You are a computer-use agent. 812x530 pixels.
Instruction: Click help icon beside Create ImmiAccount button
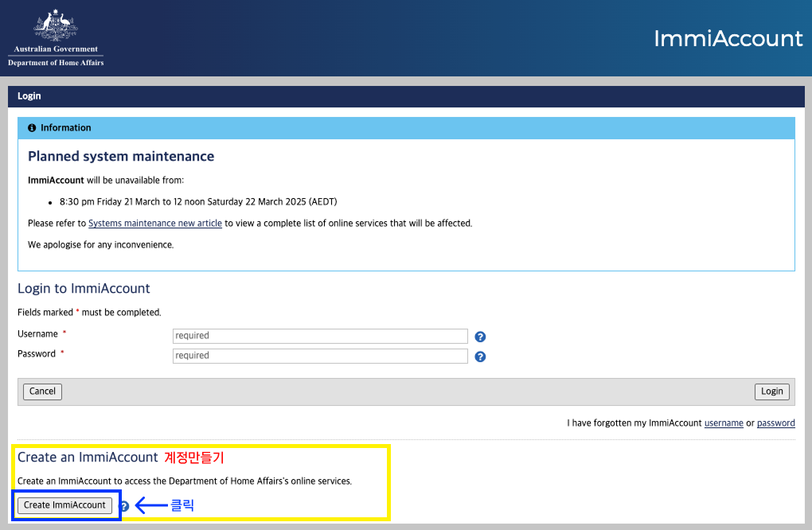click(x=124, y=506)
